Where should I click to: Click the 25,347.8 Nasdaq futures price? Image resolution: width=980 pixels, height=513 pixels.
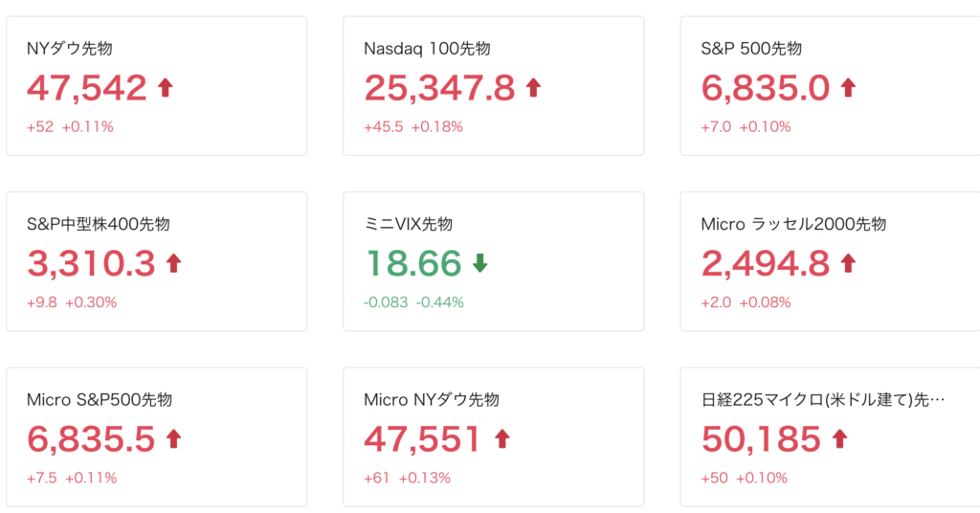click(439, 88)
